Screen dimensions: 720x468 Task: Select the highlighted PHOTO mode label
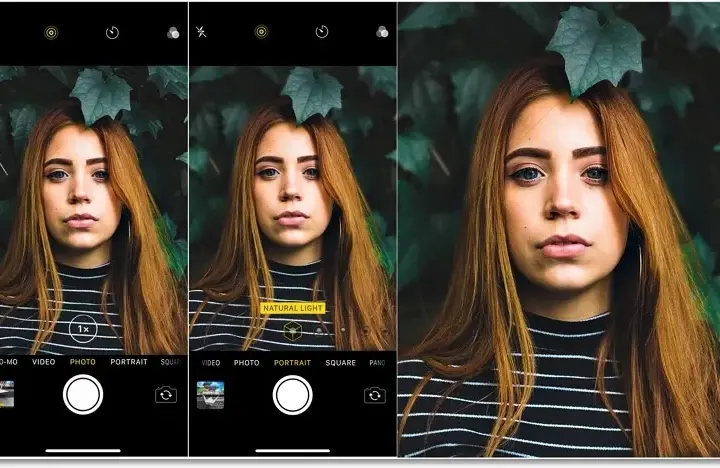coord(83,362)
